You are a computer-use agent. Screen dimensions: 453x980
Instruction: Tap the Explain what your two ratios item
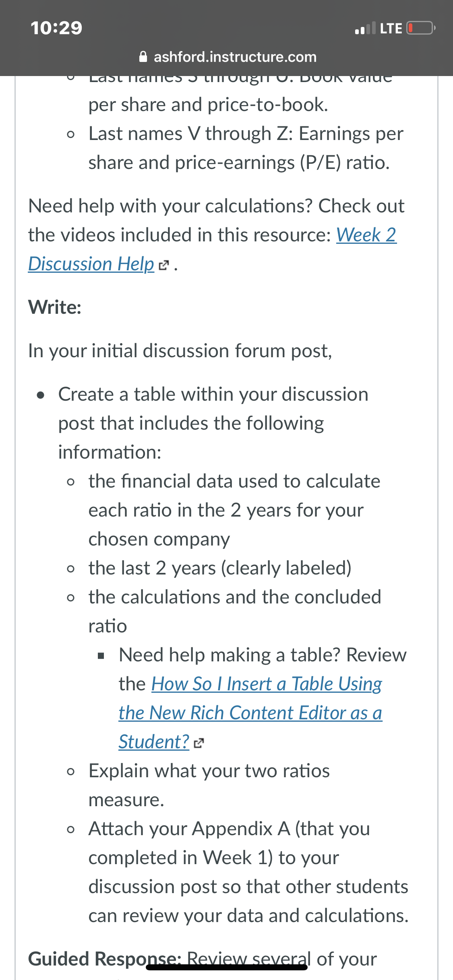point(209,785)
